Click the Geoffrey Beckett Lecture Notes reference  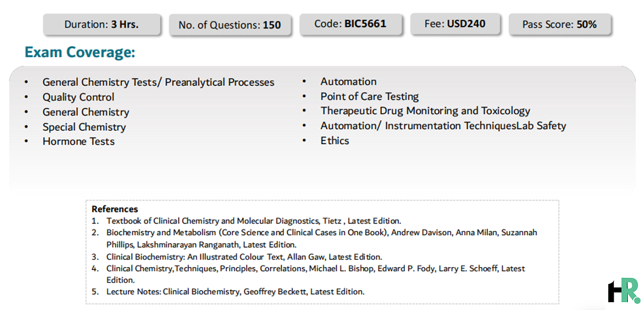coord(235,292)
